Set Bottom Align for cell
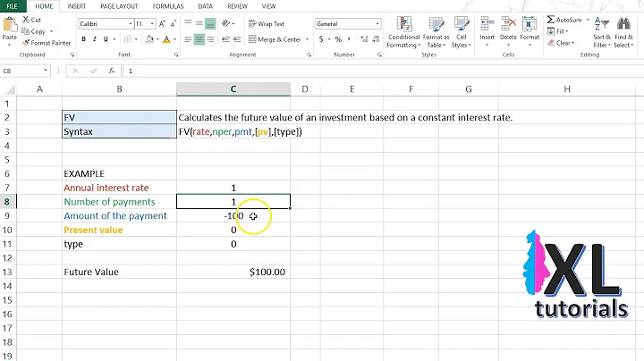The height and width of the screenshot is (361, 644). 210,23
